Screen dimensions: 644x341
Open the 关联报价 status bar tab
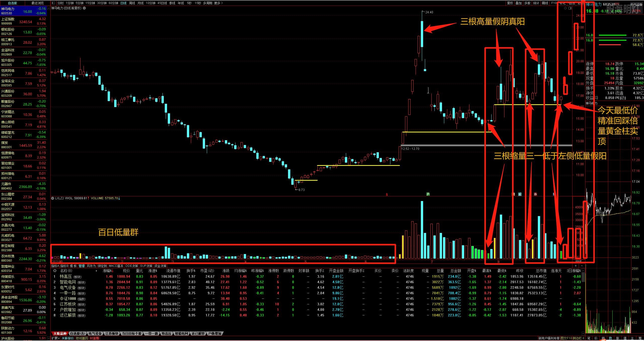point(68,338)
